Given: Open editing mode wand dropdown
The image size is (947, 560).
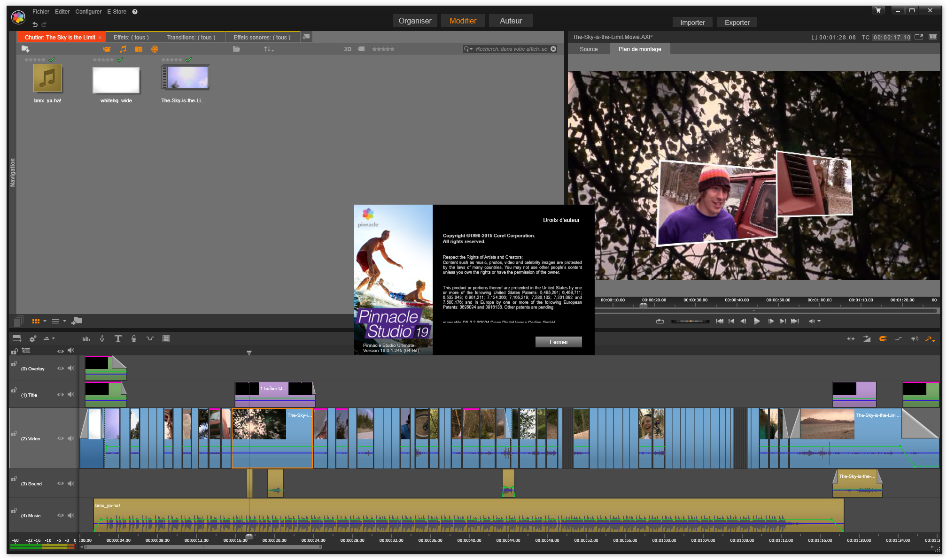Looking at the screenshot, I should pos(930,338).
